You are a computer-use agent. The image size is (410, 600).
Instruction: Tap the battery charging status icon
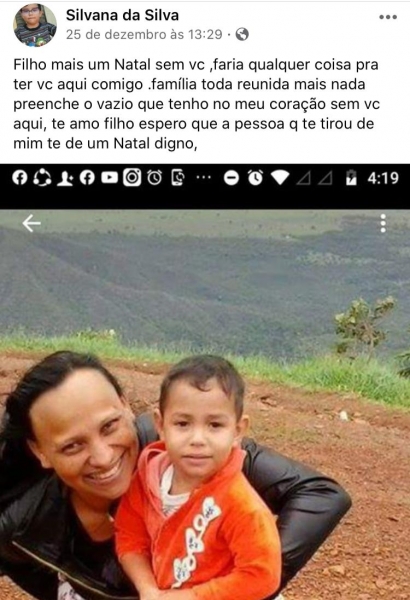pyautogui.click(x=351, y=178)
